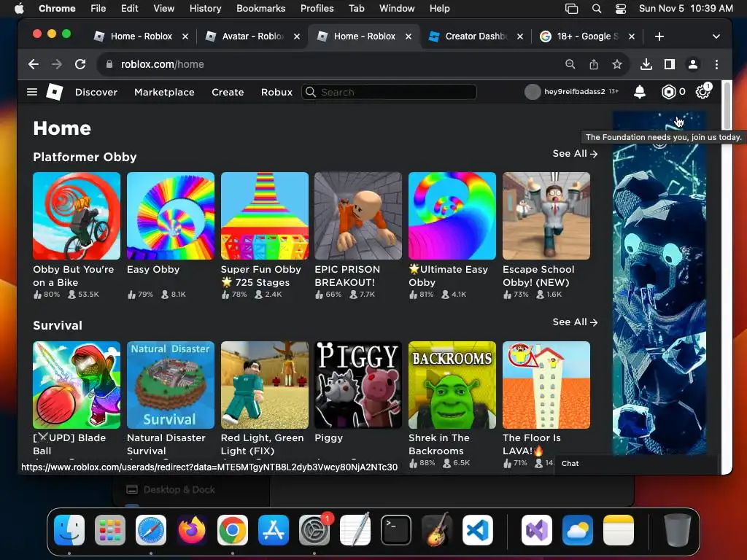Toggle Chrome side panel
Image resolution: width=747 pixels, height=560 pixels.
point(670,64)
